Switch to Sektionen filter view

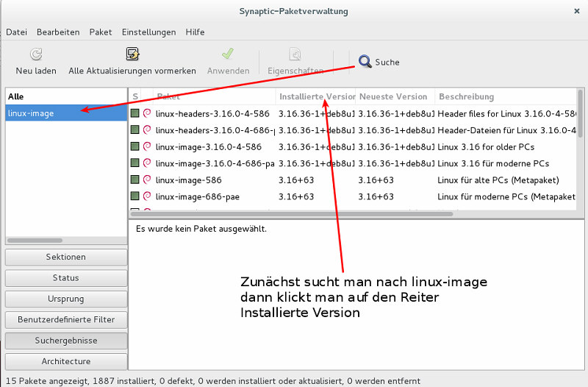[65, 257]
